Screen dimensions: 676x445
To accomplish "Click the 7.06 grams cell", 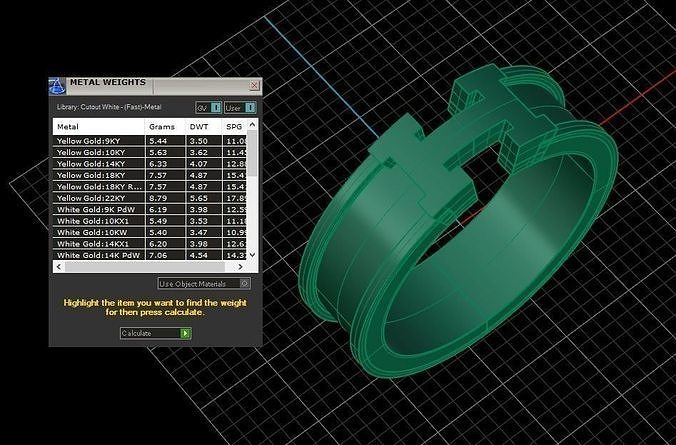I will click(x=166, y=255).
